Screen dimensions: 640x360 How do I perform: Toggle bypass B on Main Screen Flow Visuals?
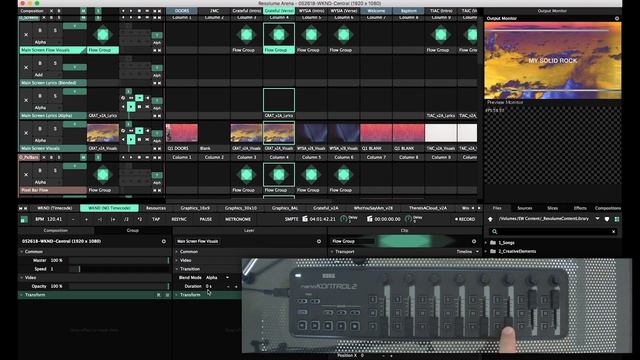point(40,30)
